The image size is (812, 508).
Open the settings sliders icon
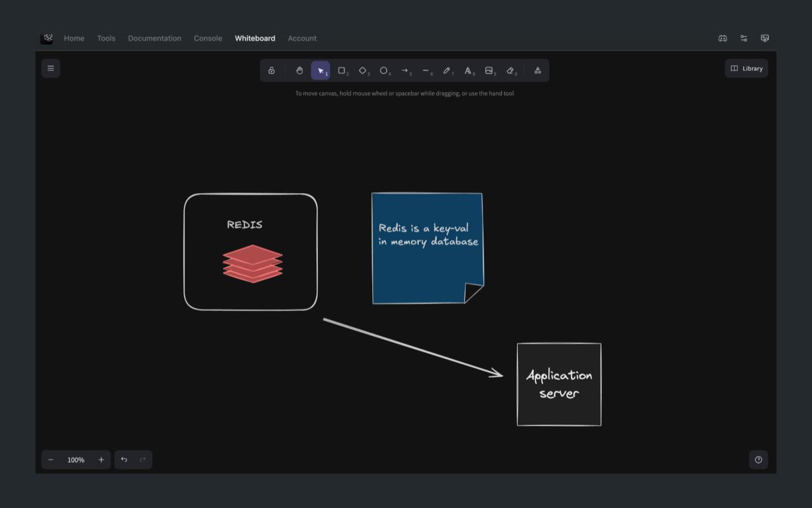coord(743,38)
